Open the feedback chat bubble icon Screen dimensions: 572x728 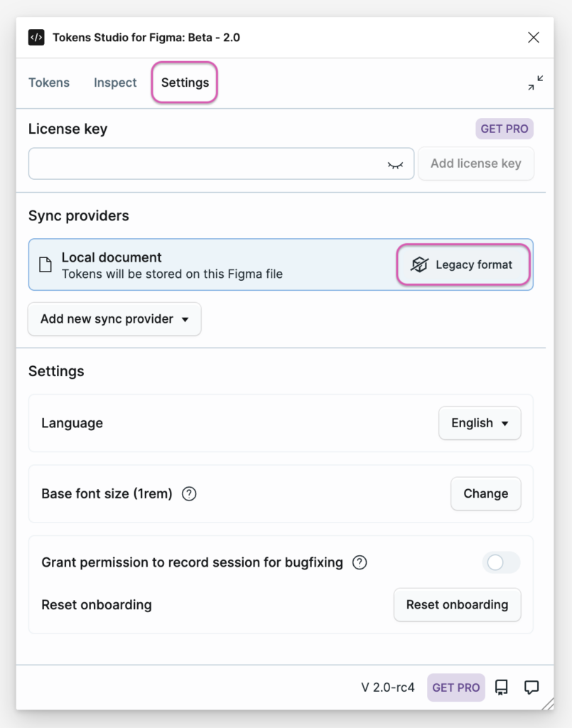(531, 687)
